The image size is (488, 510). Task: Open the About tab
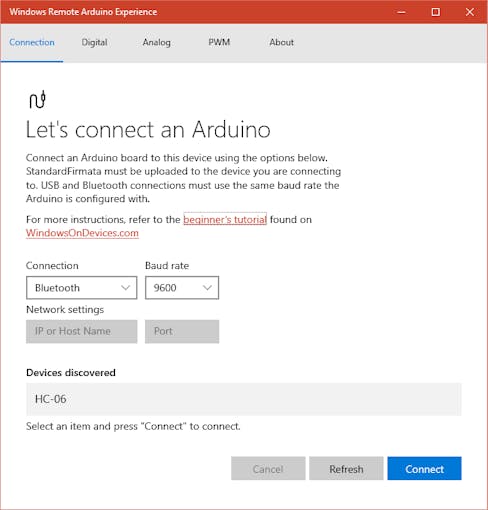point(282,42)
